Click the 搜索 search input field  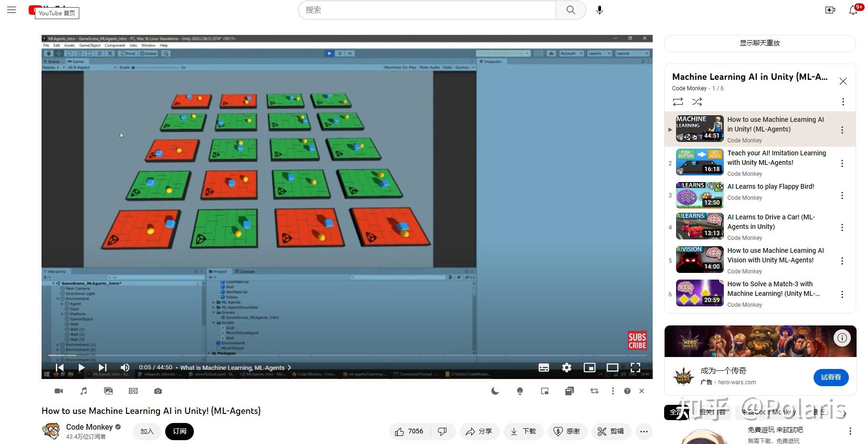425,10
